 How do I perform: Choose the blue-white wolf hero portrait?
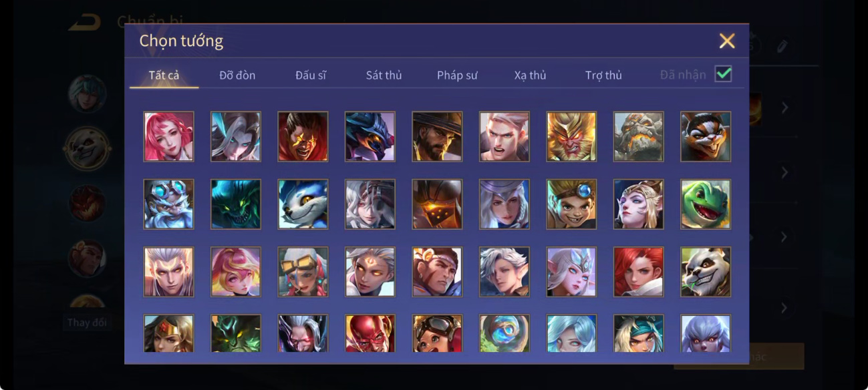coord(303,204)
